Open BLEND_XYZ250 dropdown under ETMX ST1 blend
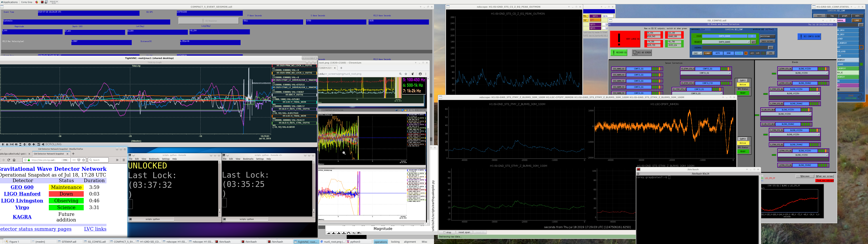The height and width of the screenshot is (244, 868). coord(803,155)
